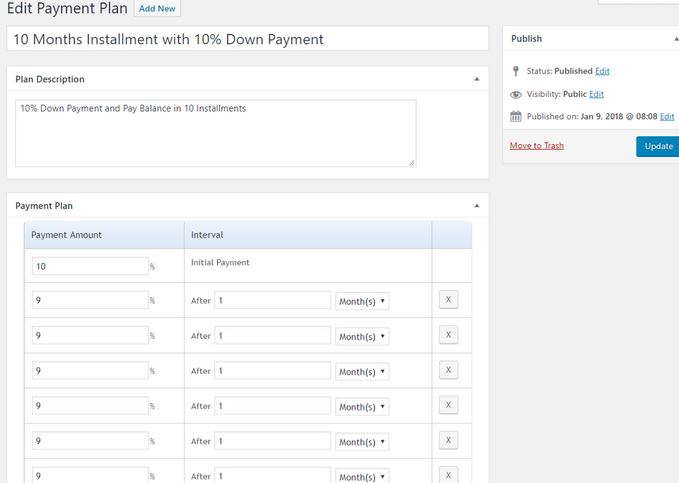Click the plan title text field
Screen dimensions: 679x483
248,39
